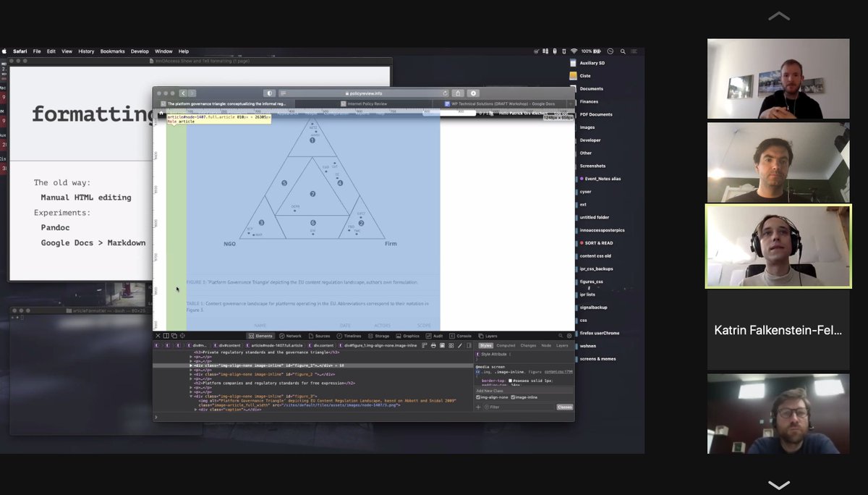The width and height of the screenshot is (868, 495).
Task: Open the Layers inspector tab
Action: click(488, 336)
